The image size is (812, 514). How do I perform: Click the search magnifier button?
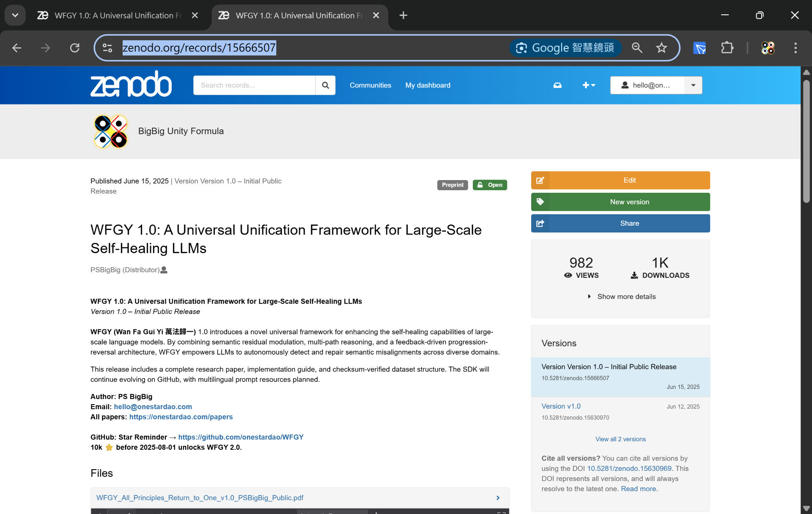point(325,85)
